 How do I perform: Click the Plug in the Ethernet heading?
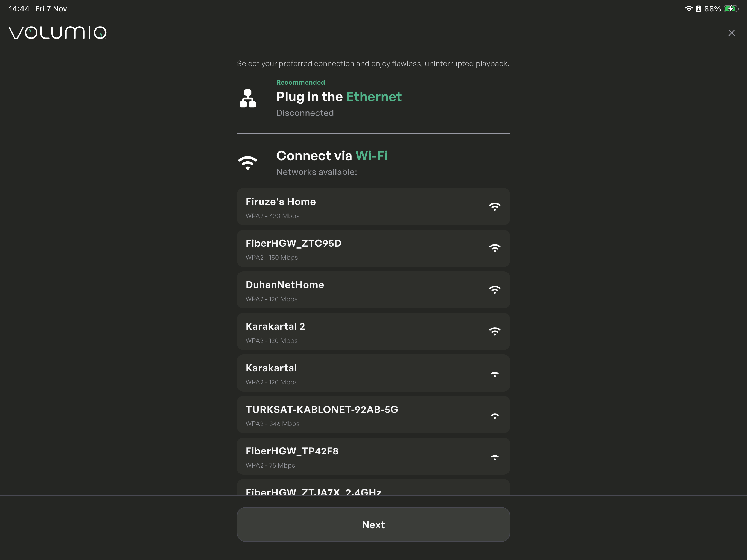pos(339,97)
